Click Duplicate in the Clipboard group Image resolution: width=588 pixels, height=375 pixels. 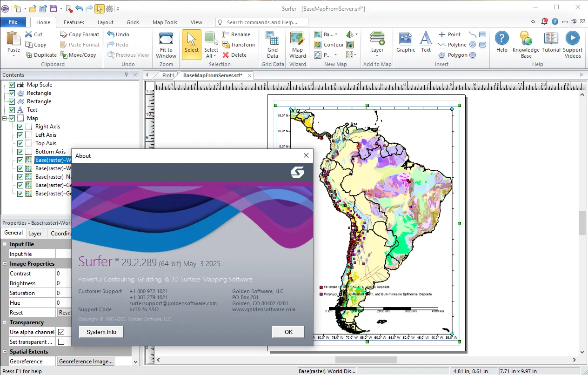point(40,55)
